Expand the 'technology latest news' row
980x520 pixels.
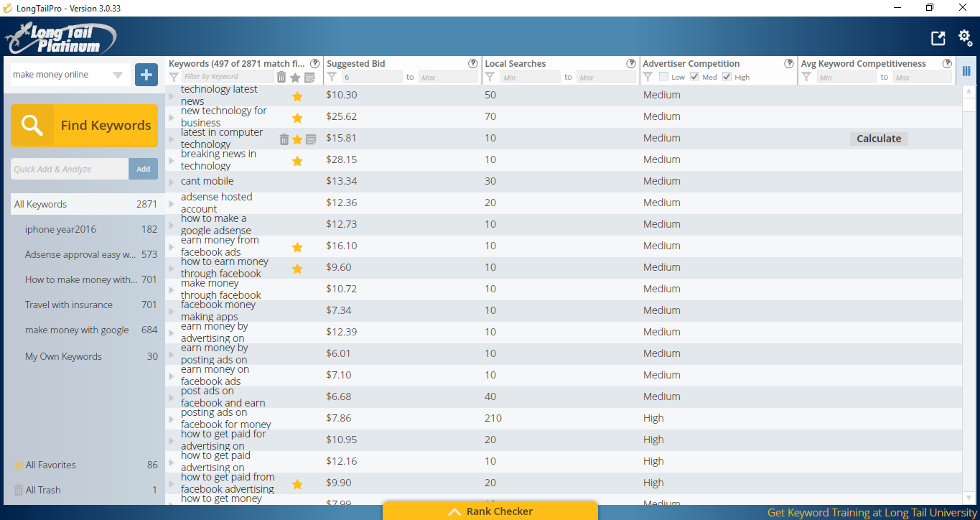(172, 96)
